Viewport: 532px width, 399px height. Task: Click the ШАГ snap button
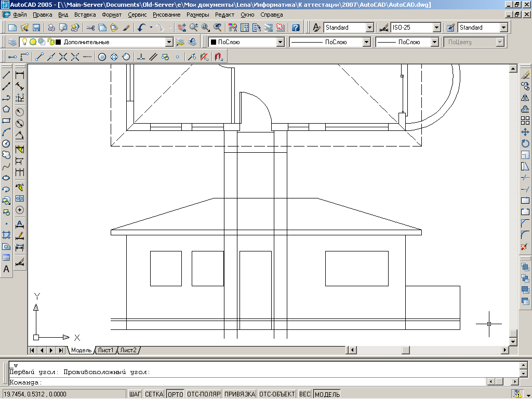(135, 394)
